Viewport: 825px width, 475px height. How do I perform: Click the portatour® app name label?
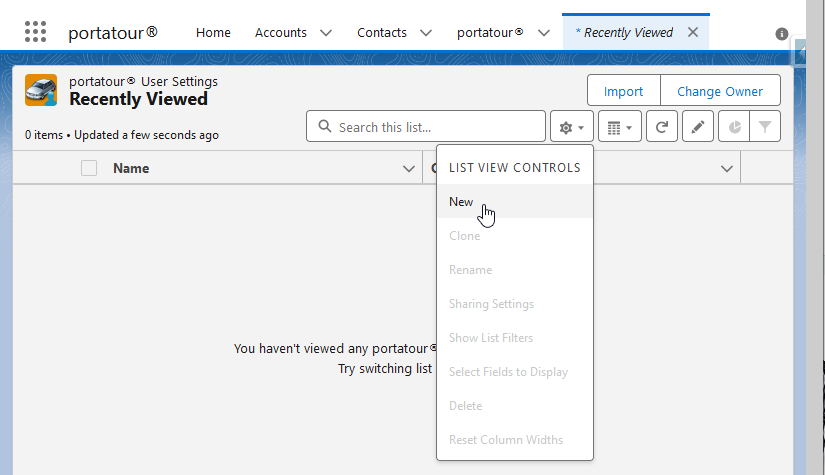[113, 33]
